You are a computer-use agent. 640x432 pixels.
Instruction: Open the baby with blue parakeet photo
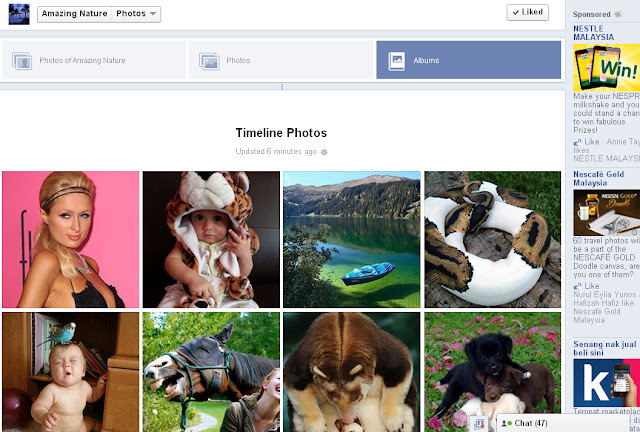[x=71, y=372]
